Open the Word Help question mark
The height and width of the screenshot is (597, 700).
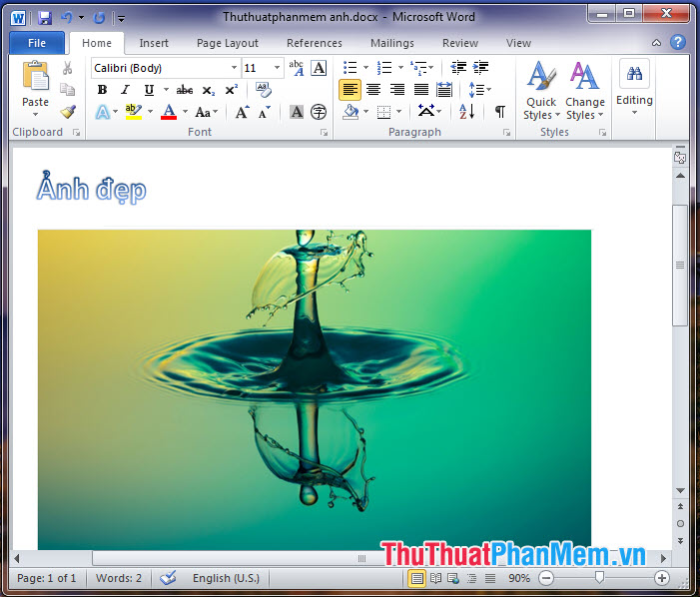678,42
